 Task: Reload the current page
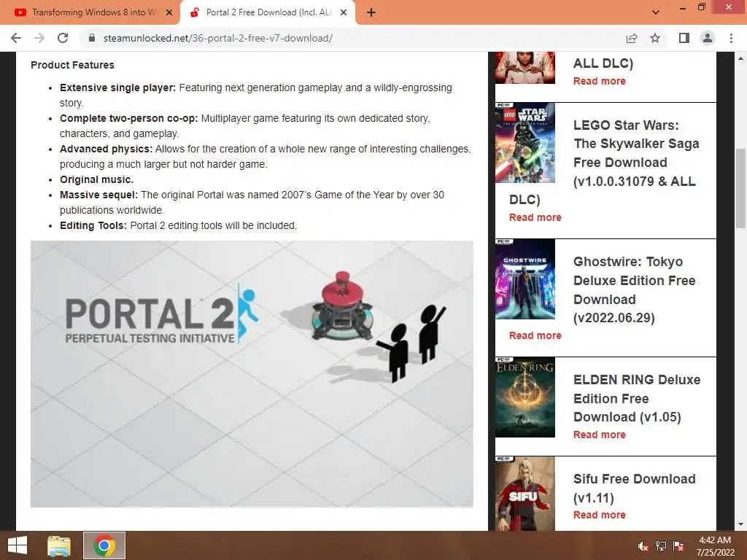pos(63,38)
